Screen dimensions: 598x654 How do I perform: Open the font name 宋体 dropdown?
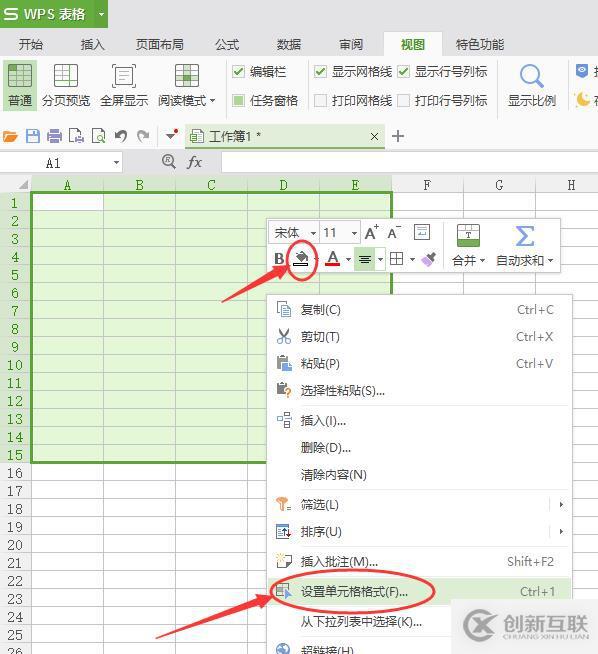coord(313,233)
